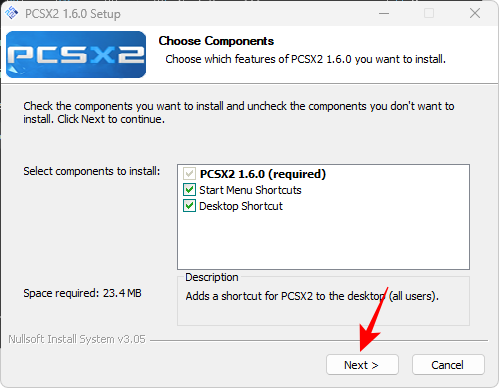Uncheck the Desktop Shortcut checkbox
The height and width of the screenshot is (388, 499).
point(189,206)
